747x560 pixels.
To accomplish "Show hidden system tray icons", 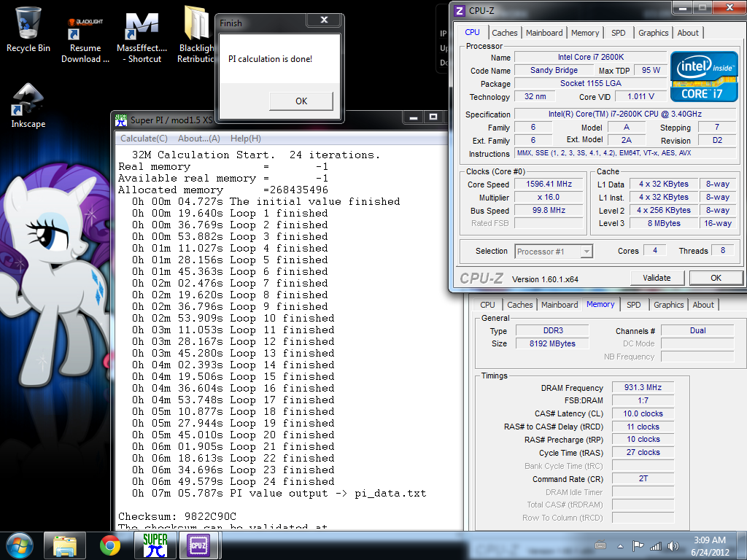I will [620, 546].
